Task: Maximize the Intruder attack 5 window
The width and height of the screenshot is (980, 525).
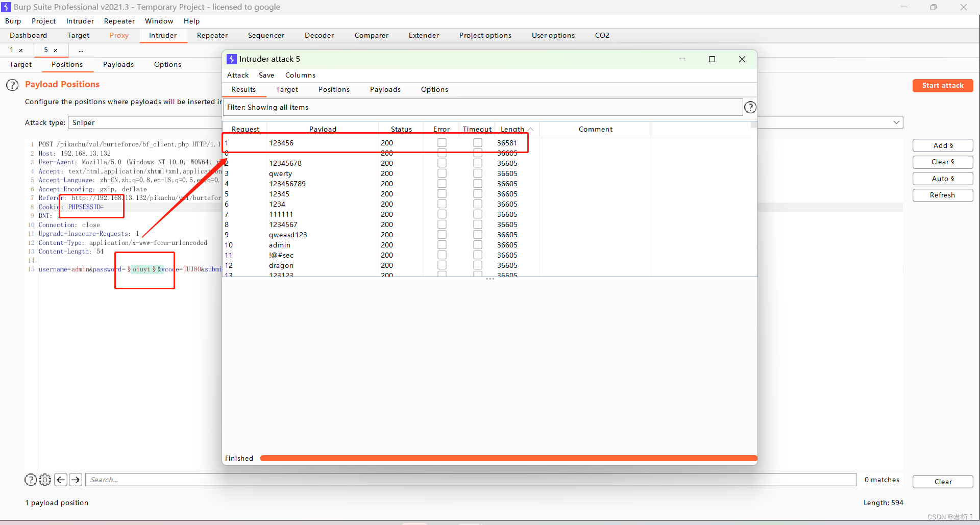Action: click(x=712, y=59)
